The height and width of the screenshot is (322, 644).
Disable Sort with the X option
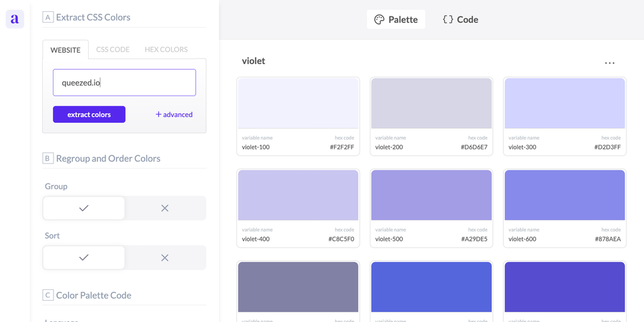pos(165,257)
